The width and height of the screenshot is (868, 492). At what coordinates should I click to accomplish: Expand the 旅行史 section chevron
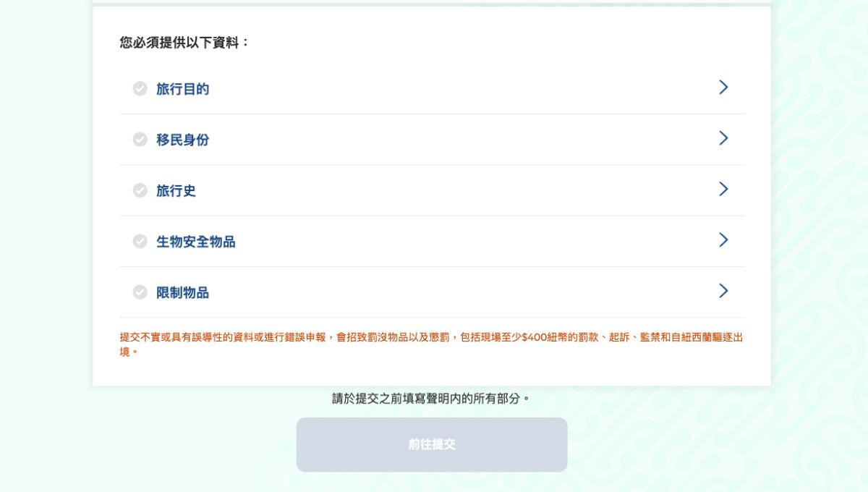(723, 189)
